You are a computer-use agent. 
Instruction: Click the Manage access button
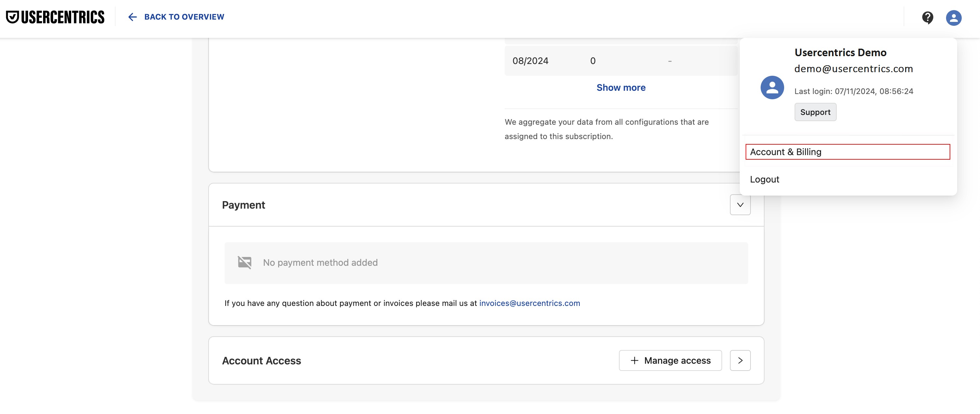tap(670, 361)
